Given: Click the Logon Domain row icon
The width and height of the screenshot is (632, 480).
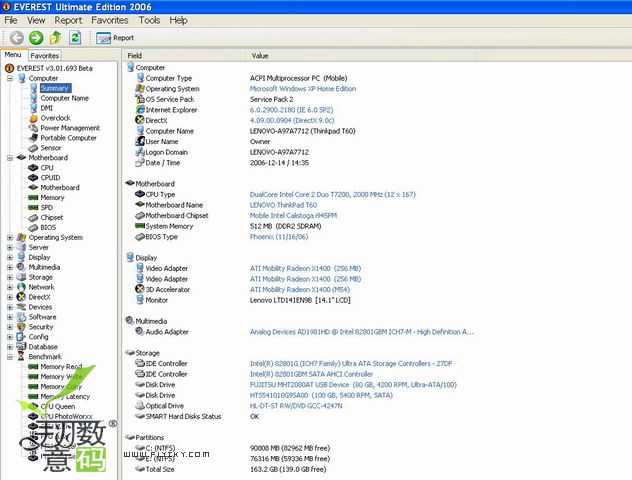Looking at the screenshot, I should point(140,152).
